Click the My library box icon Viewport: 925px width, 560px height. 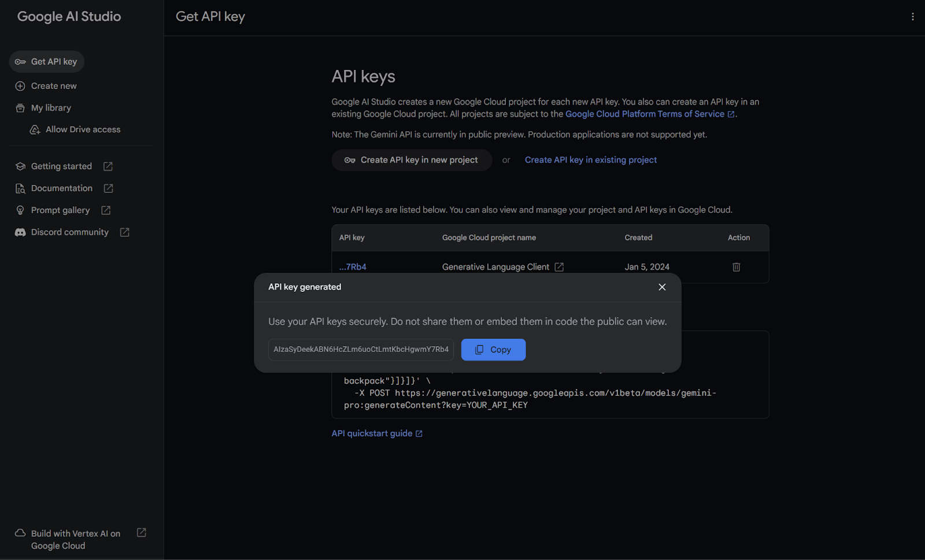[20, 108]
